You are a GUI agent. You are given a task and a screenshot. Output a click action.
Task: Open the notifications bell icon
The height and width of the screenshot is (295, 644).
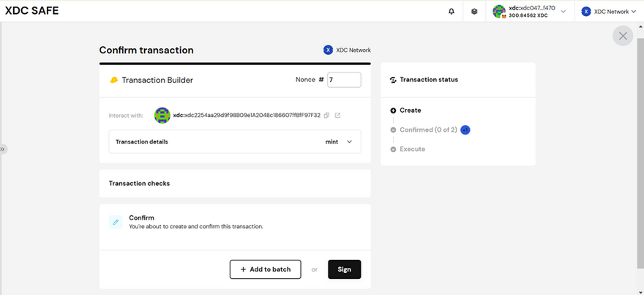coord(452,12)
